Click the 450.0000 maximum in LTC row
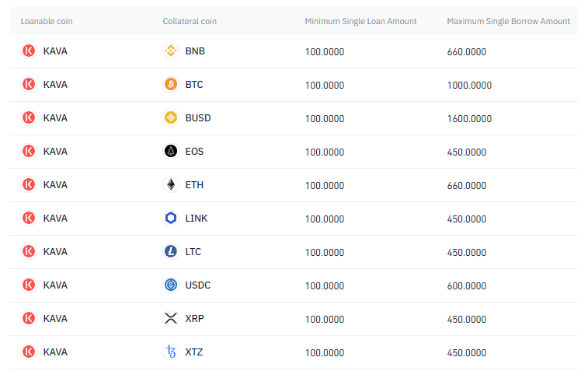 (467, 252)
